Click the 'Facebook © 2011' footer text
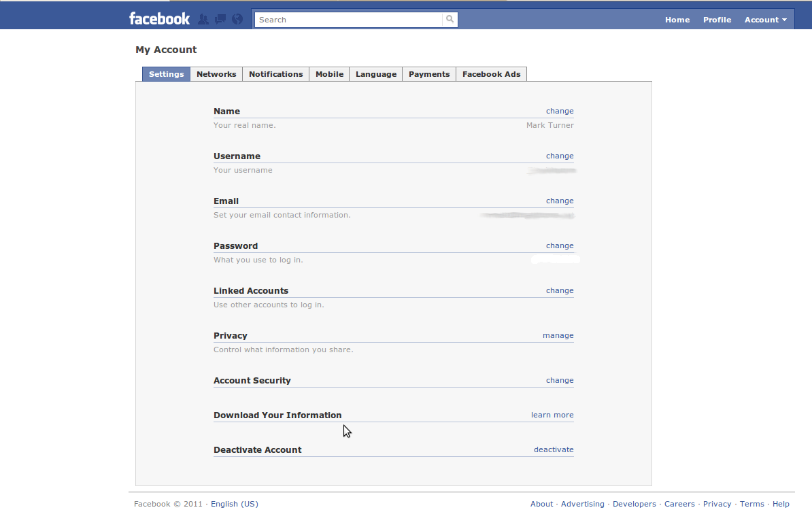 pos(168,504)
